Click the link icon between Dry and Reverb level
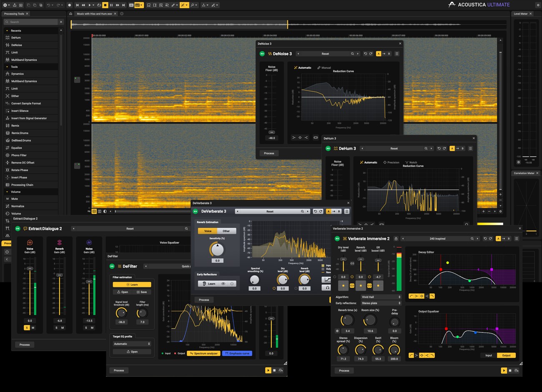This screenshot has width=542, height=392. [x=352, y=263]
